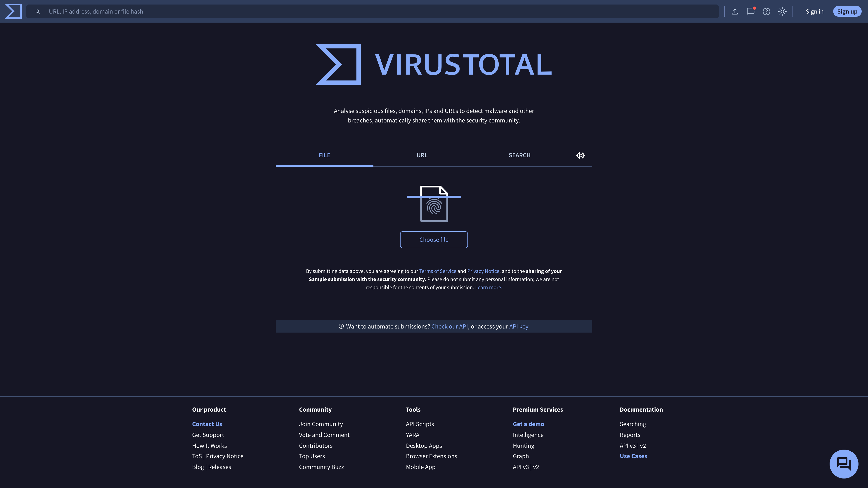Click the upload file icon in header
The image size is (868, 488).
735,12
